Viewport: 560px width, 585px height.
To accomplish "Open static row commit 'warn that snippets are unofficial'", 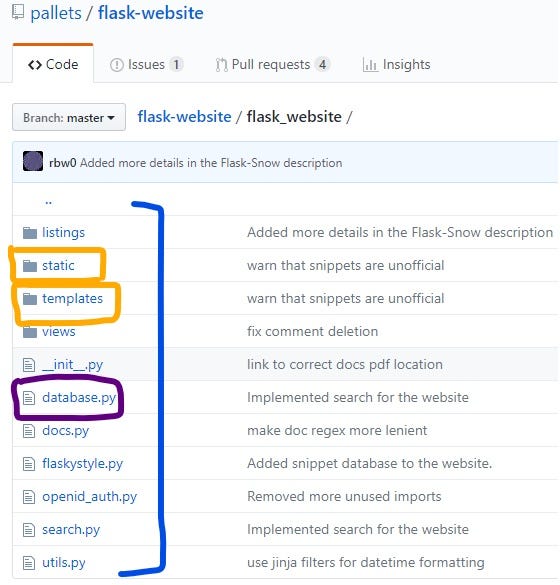I will pos(345,265).
